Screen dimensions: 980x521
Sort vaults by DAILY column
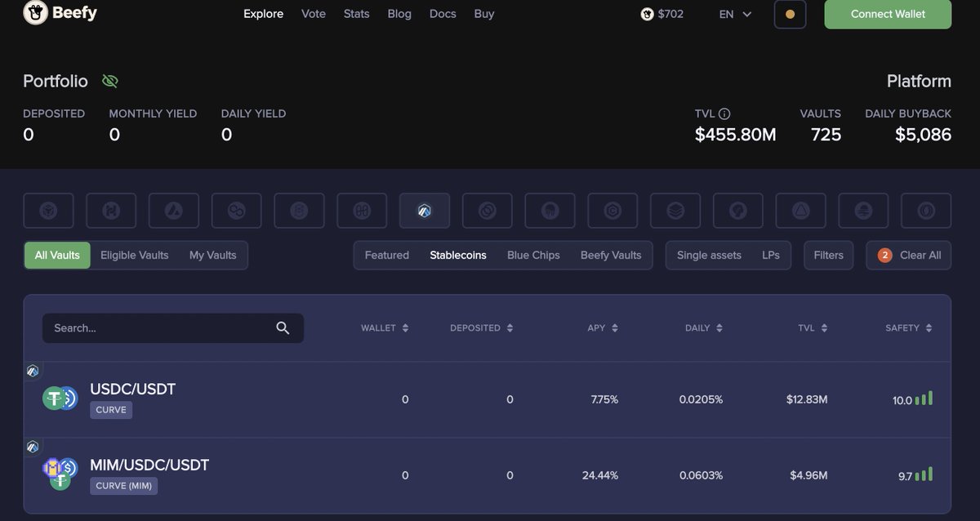tap(704, 327)
